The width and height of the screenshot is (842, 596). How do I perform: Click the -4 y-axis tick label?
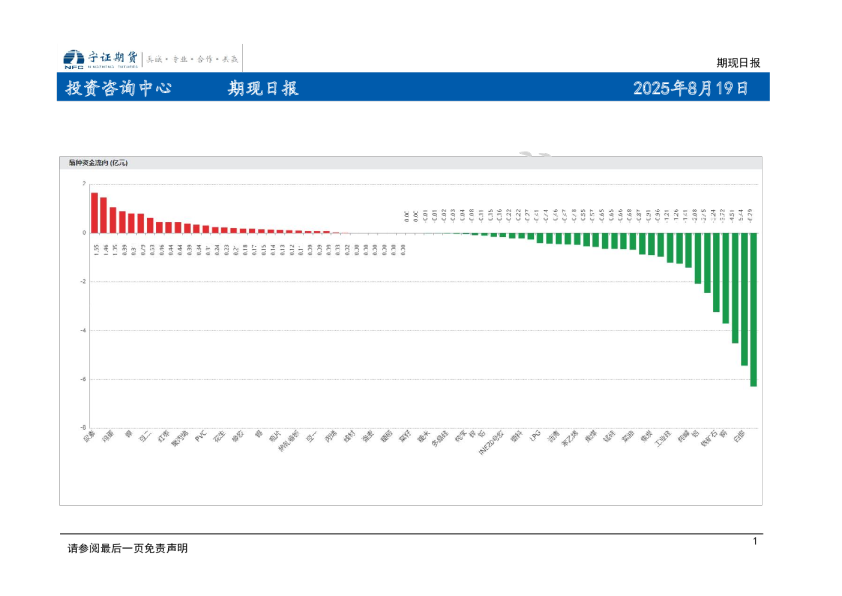pos(83,330)
